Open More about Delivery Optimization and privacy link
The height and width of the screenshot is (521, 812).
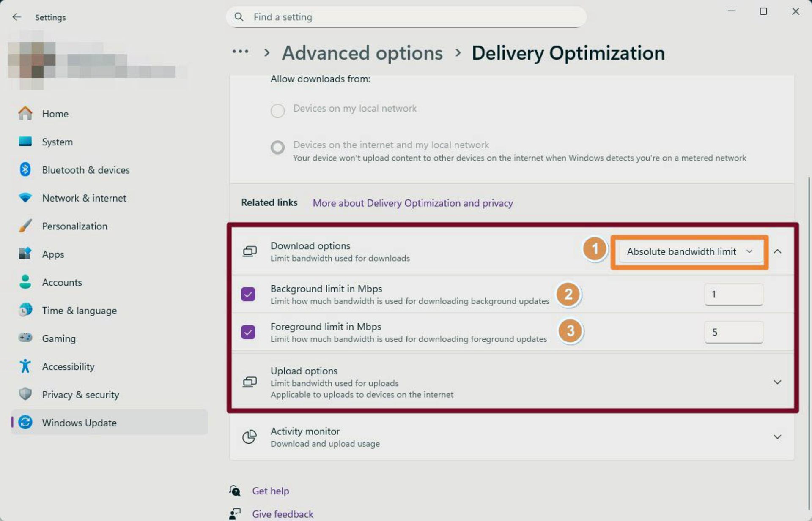coord(412,203)
